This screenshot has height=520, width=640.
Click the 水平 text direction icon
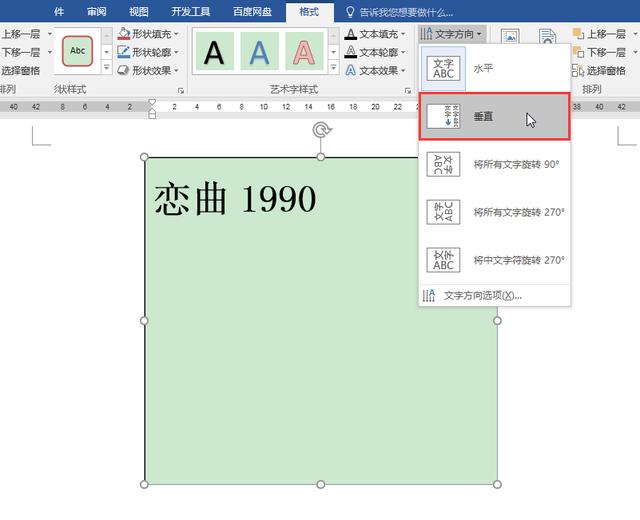click(x=443, y=68)
